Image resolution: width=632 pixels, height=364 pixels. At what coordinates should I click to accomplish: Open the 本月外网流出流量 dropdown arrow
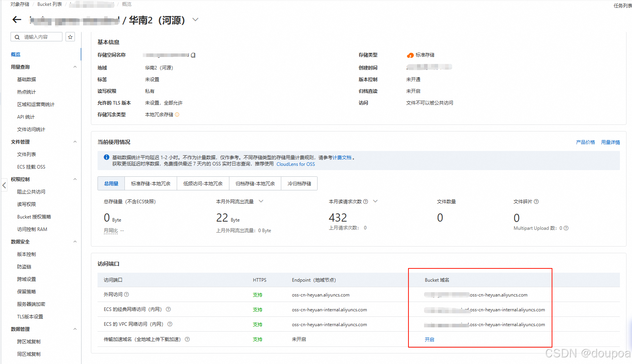261,201
